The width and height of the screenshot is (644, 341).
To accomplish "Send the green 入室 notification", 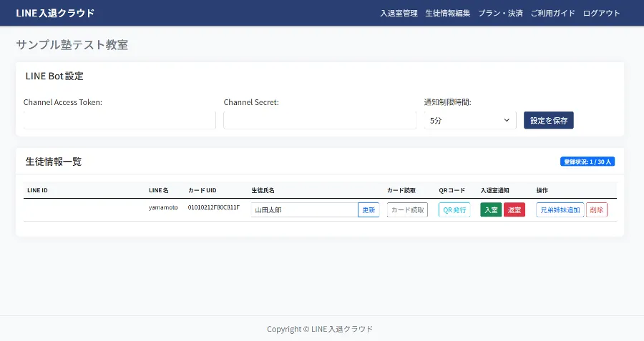I will [491, 210].
